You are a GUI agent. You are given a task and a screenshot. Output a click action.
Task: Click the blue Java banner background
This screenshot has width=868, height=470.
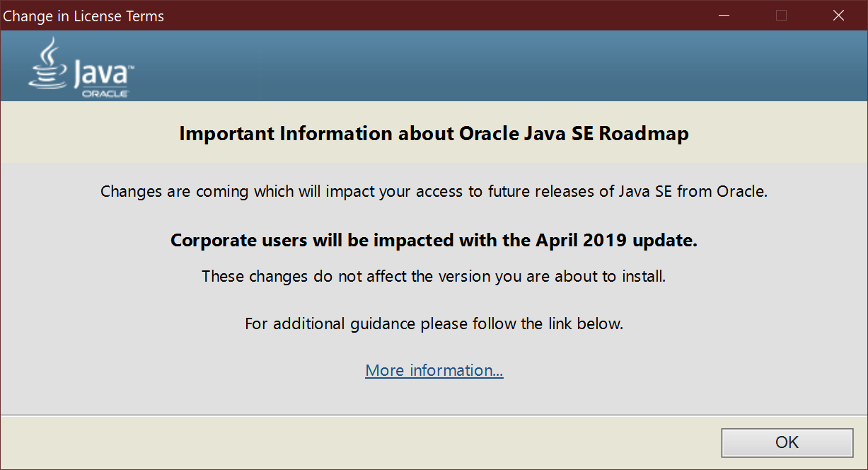click(x=495, y=66)
